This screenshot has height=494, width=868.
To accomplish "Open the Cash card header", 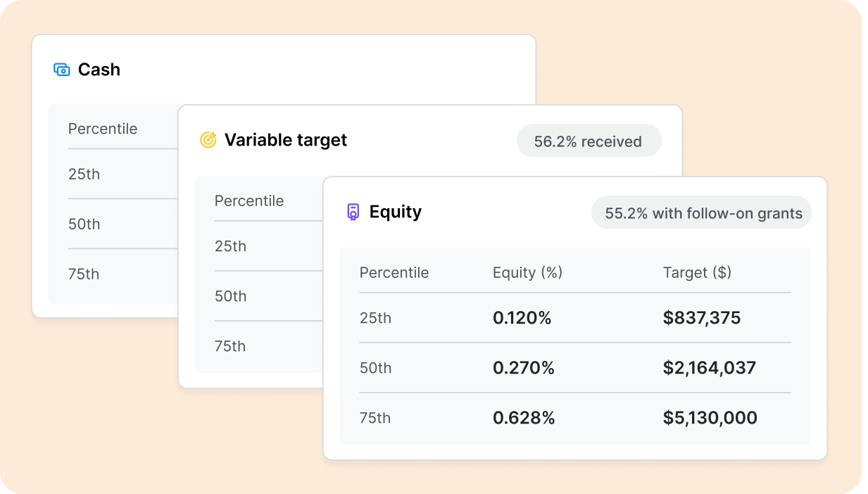I will 100,69.
